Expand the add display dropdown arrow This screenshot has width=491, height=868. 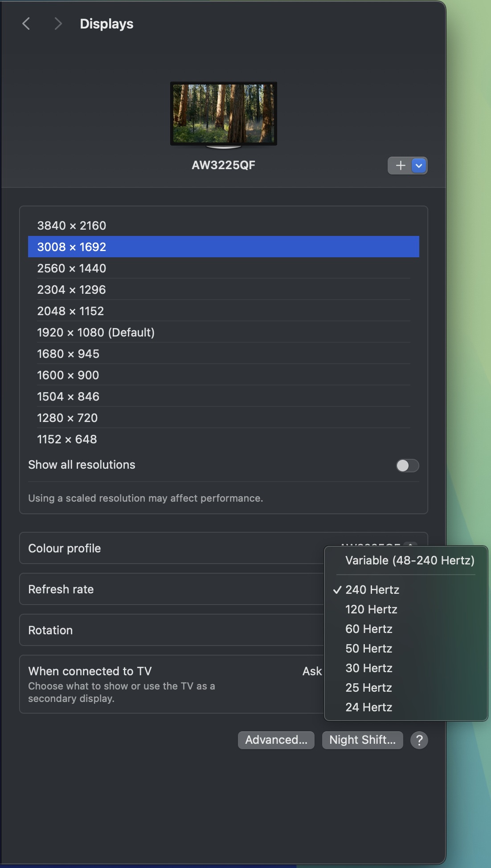pos(419,166)
